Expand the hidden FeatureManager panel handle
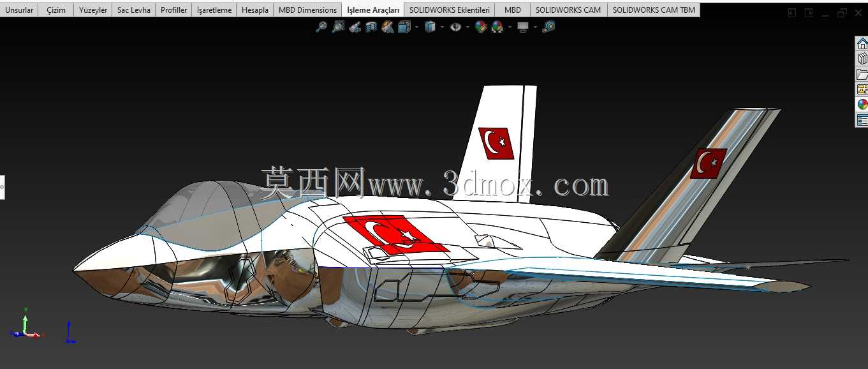 pos(2,187)
